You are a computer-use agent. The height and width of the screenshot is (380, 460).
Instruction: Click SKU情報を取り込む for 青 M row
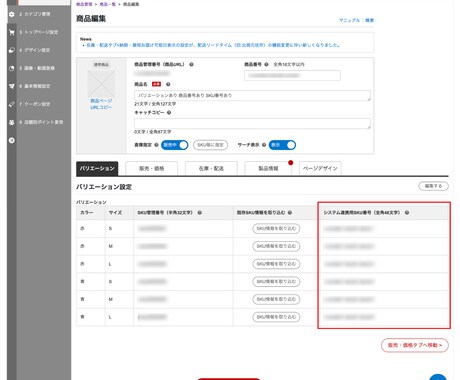pyautogui.click(x=276, y=299)
